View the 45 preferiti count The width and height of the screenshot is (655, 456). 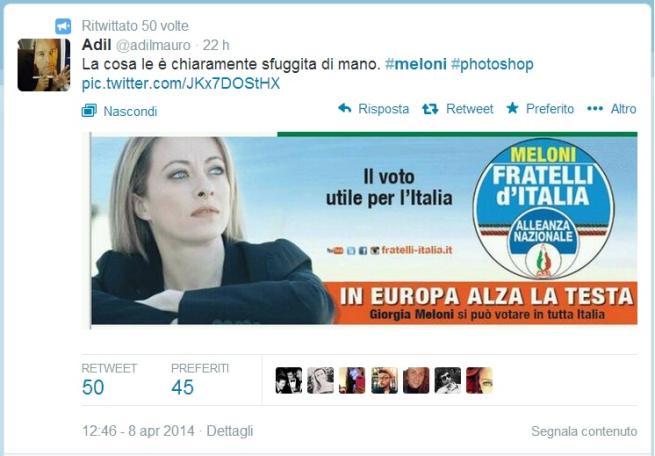183,387
